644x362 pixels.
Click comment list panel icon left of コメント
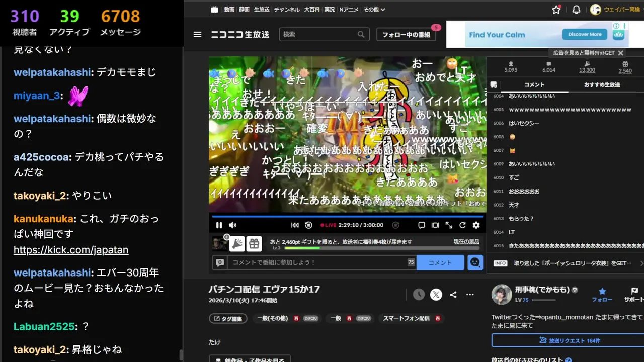tap(494, 85)
